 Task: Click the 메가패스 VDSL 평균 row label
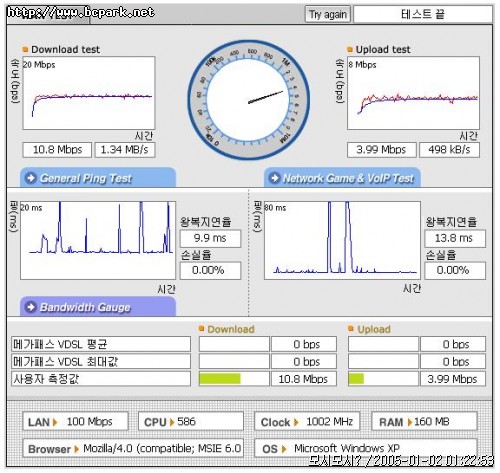coord(101,344)
